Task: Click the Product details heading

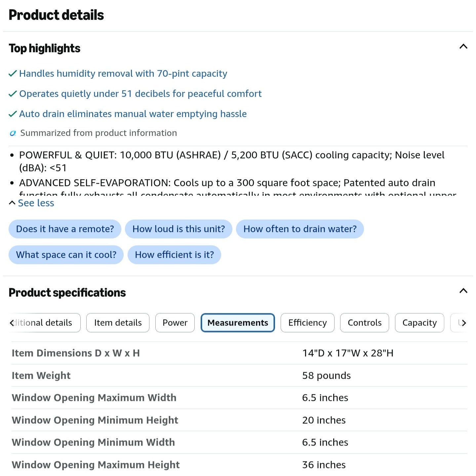Action: coord(56,15)
